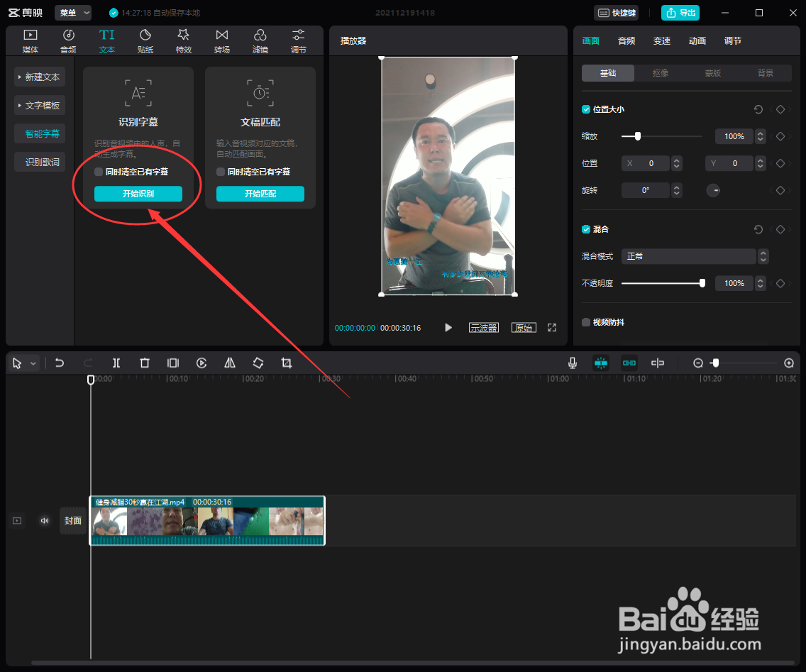Select the crop tool
The width and height of the screenshot is (806, 672).
tap(287, 363)
